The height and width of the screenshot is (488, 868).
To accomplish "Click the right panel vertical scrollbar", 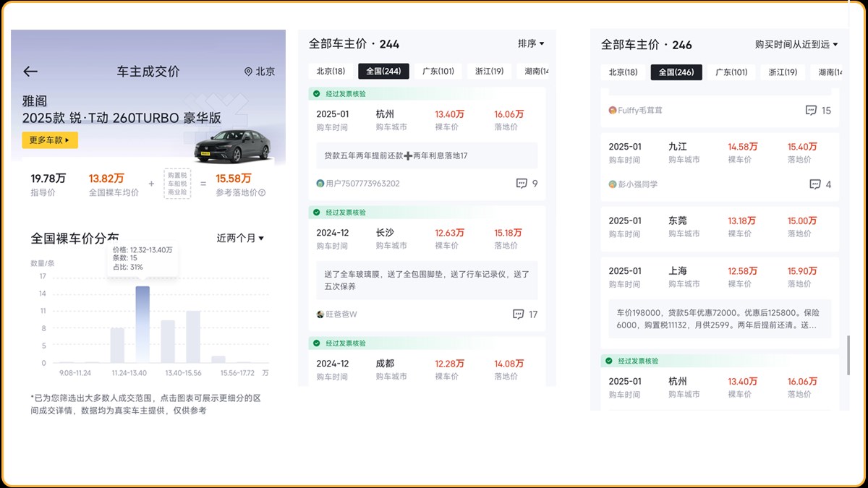I will coord(849,354).
